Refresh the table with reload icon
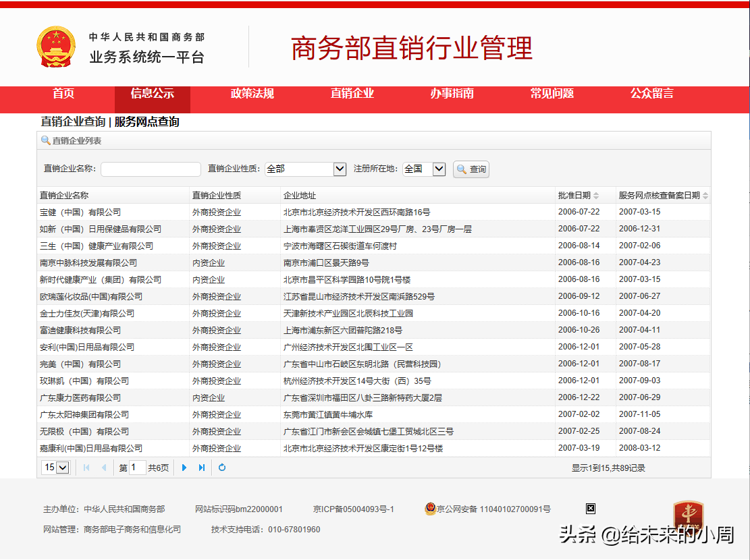 pyautogui.click(x=222, y=468)
